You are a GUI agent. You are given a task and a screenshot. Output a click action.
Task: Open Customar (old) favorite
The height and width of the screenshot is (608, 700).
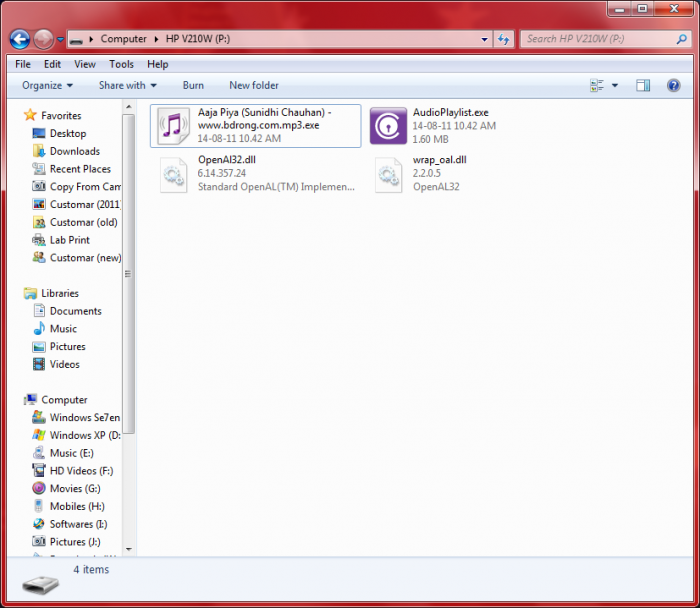(x=75, y=222)
